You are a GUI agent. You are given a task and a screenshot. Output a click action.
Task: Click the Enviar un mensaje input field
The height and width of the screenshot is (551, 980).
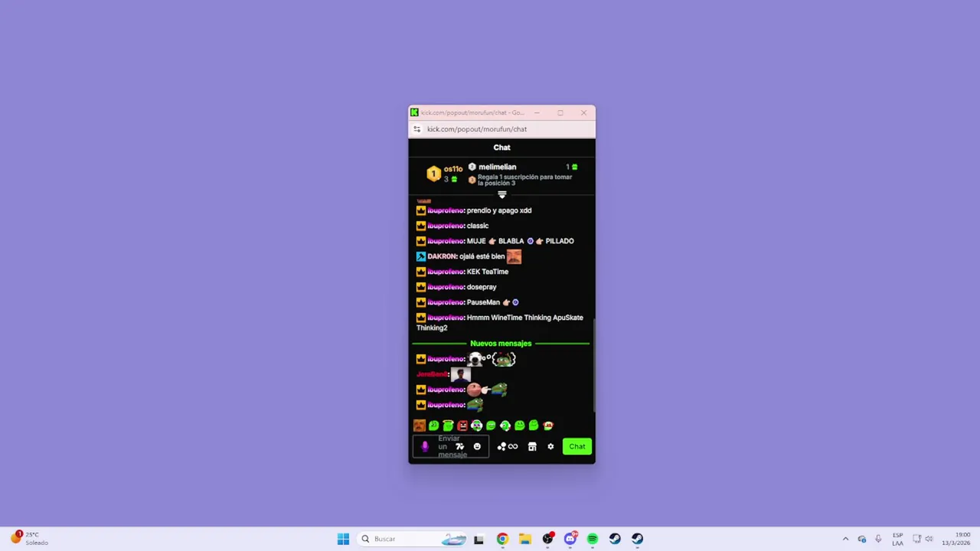coord(451,446)
